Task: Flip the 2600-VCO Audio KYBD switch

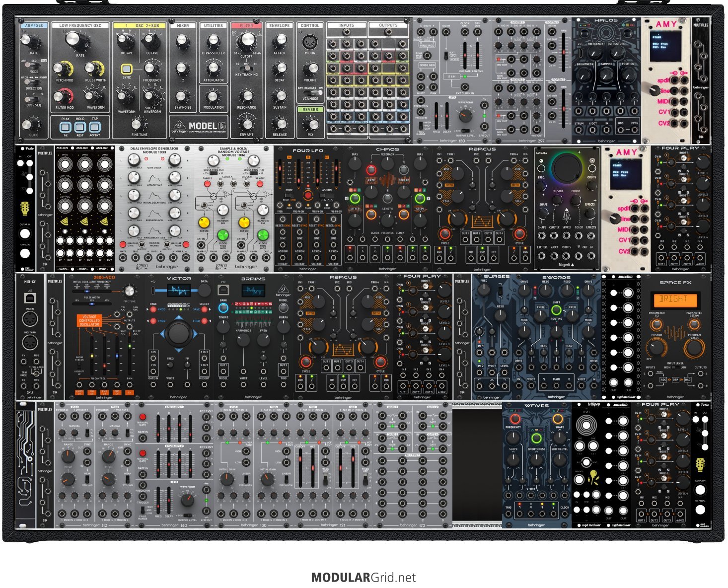Action: [79, 365]
